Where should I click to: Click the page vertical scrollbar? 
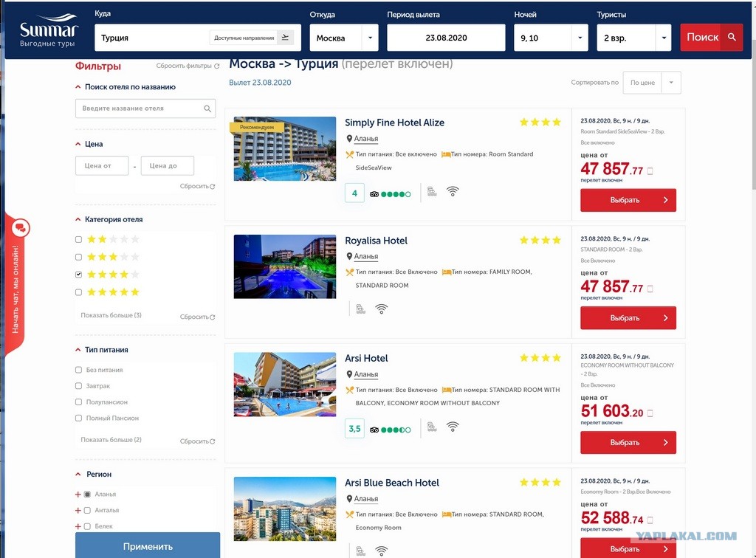pyautogui.click(x=753, y=116)
